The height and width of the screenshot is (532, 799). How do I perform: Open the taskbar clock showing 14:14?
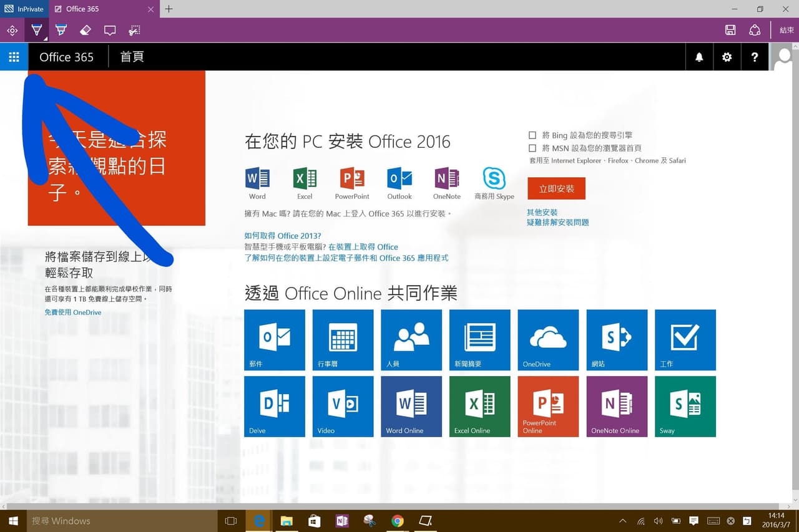click(x=776, y=521)
